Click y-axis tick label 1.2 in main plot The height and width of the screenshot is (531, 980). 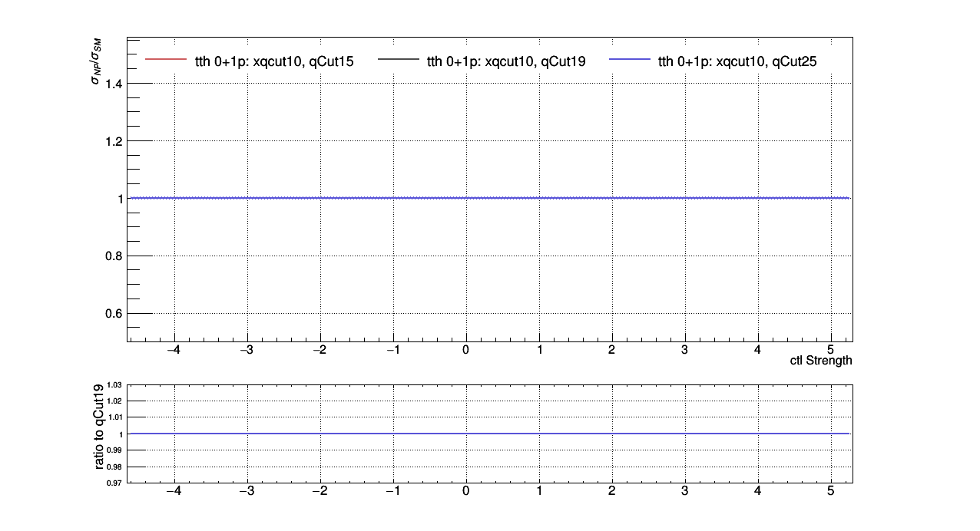pos(114,141)
